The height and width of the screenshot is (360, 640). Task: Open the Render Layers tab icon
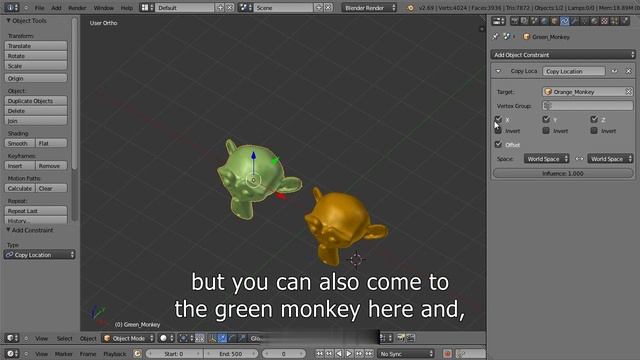point(524,21)
